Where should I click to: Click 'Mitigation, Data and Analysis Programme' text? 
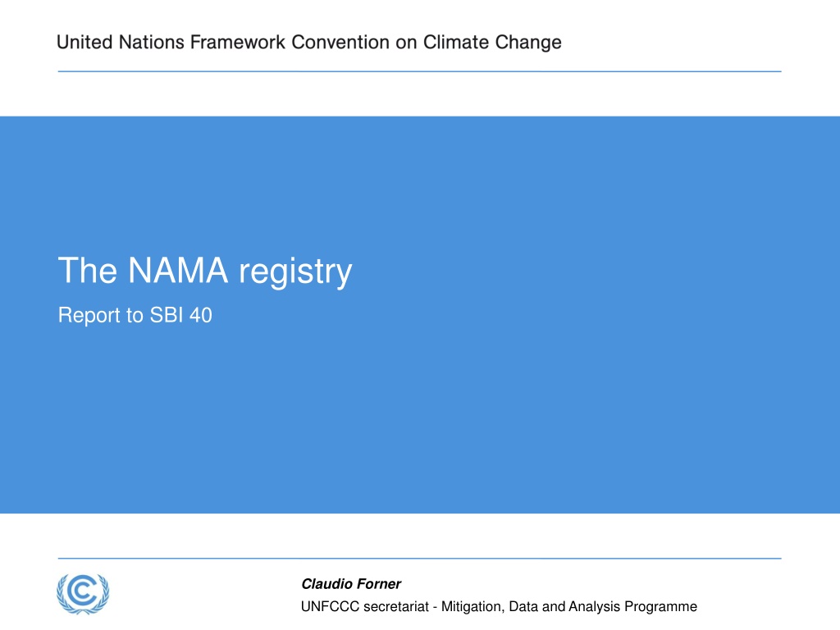(x=569, y=607)
